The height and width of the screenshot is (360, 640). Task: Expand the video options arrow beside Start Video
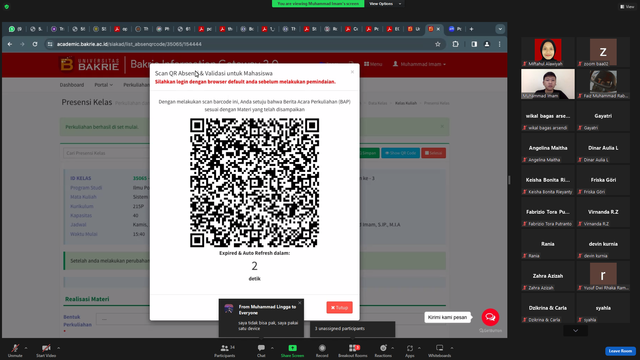coord(58,348)
